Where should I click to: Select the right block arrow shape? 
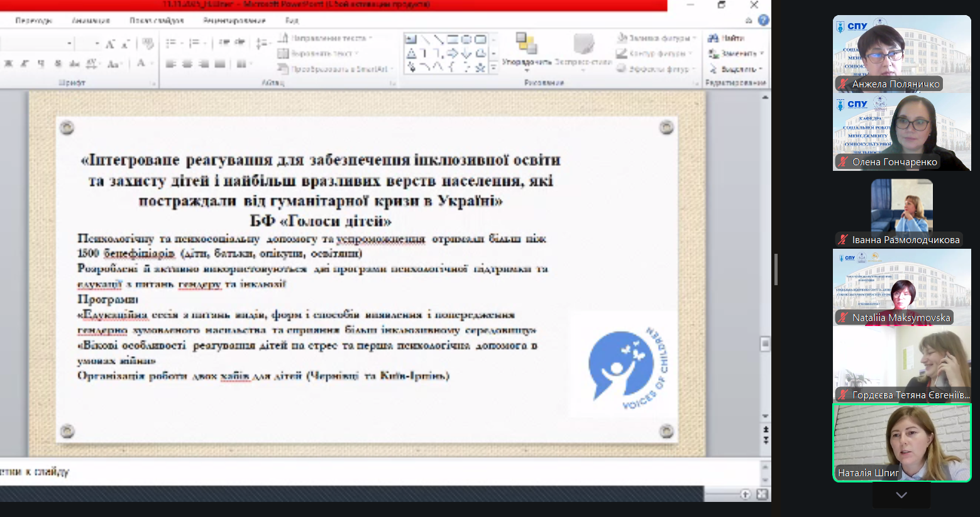[x=453, y=53]
